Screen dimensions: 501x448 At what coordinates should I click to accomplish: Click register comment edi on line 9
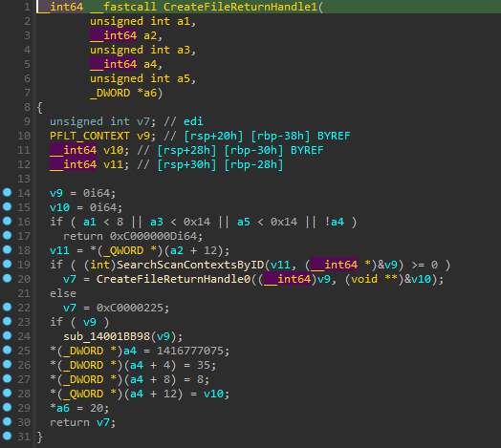tap(193, 121)
